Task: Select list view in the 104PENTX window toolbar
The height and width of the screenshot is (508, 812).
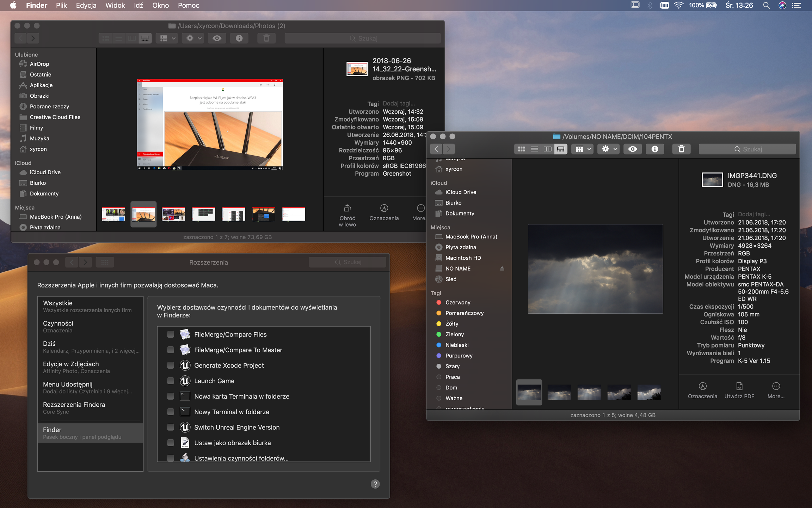Action: (534, 149)
